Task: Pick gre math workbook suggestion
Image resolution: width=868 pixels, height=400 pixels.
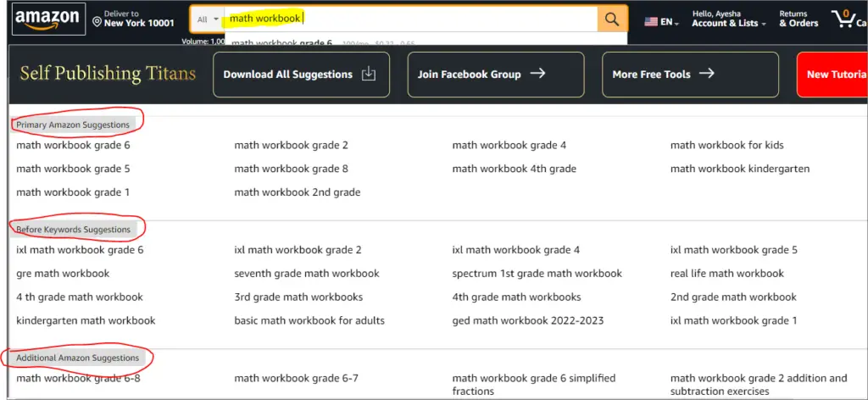Action: [63, 274]
